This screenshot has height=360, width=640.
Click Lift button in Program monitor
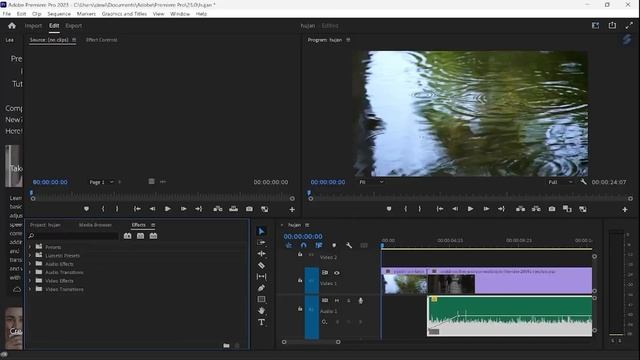[520, 209]
